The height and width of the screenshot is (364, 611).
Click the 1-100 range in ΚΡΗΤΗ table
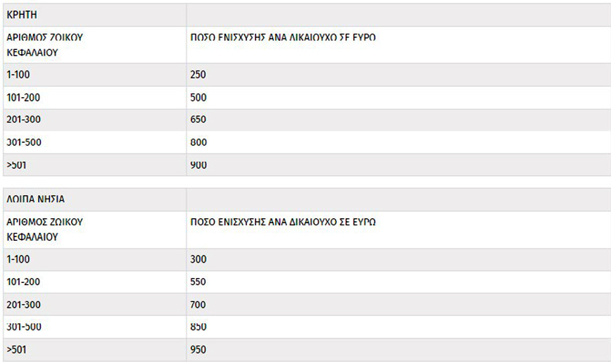pyautogui.click(x=18, y=74)
